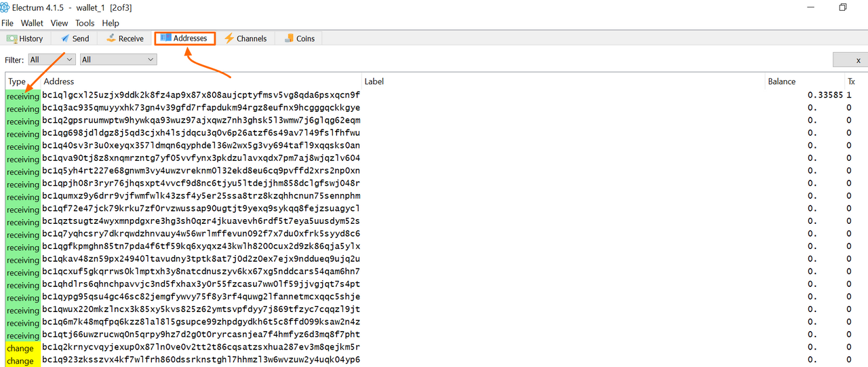The height and width of the screenshot is (367, 868).
Task: Click the History tab icon
Action: 12,39
